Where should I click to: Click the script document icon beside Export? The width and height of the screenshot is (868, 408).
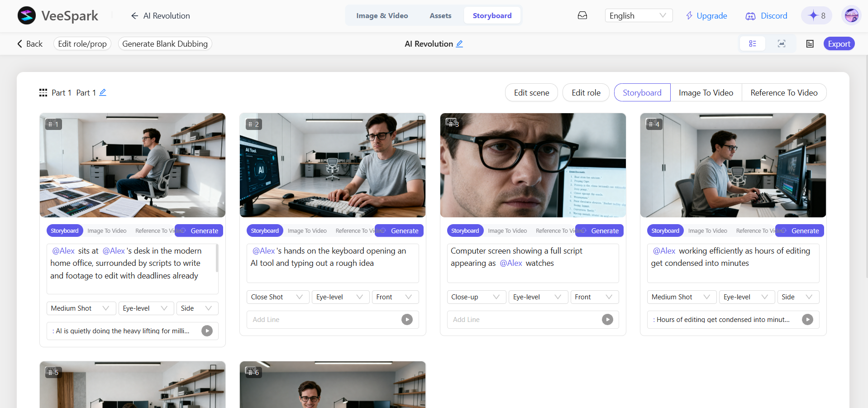(x=810, y=44)
